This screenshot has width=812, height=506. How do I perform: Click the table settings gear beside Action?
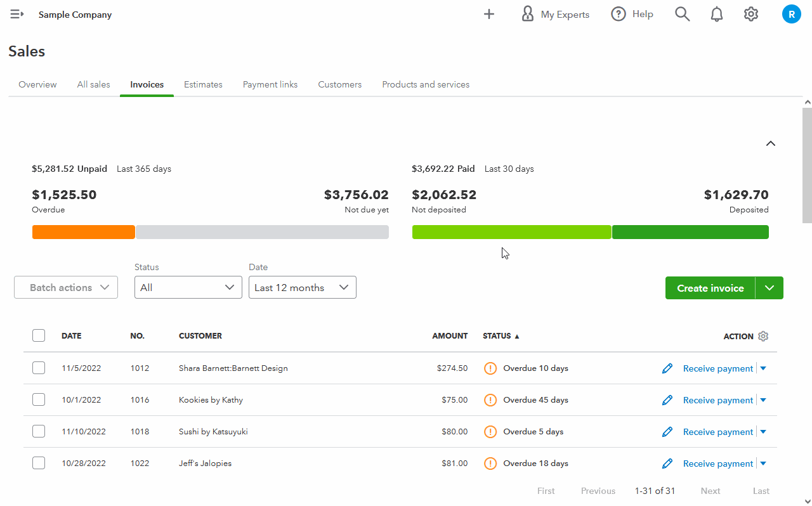click(763, 336)
